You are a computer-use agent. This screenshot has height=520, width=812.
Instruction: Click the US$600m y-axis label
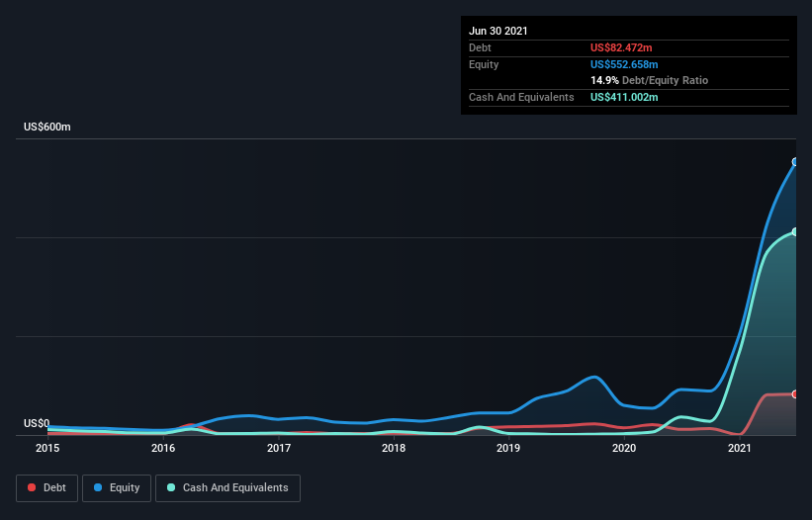click(47, 127)
